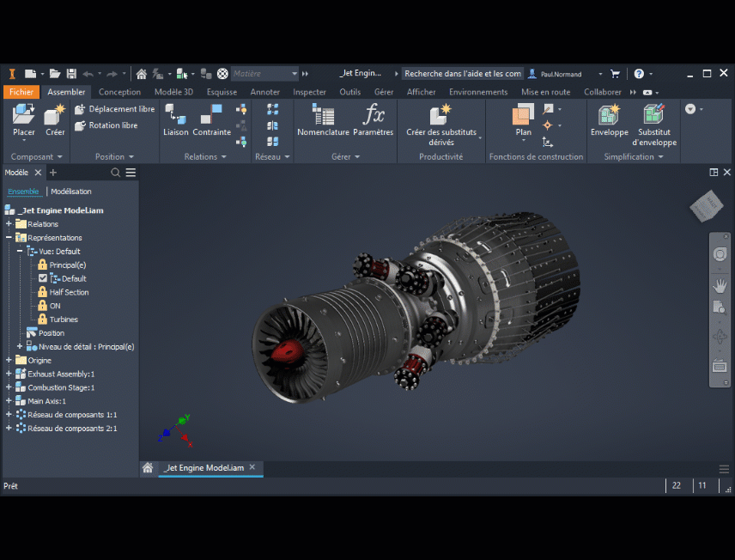Expand the Exhaust Assembly:1 node
The image size is (735, 560).
pos(9,374)
